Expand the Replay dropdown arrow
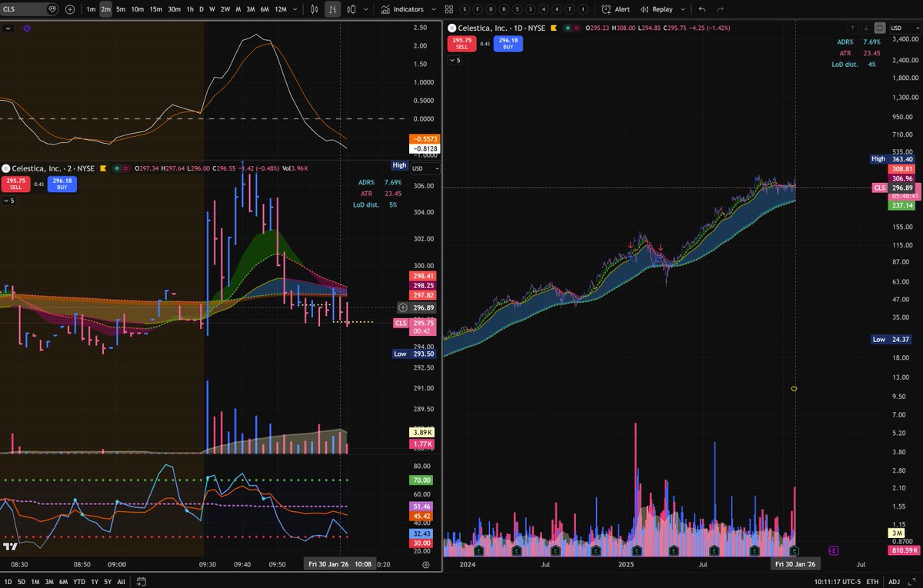The image size is (923, 588). click(683, 9)
